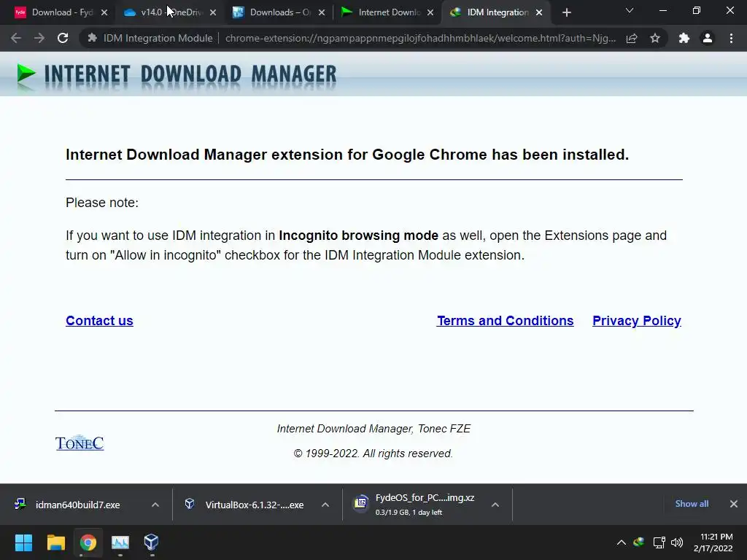Close the downloads bar
This screenshot has width=747, height=560.
734,504
